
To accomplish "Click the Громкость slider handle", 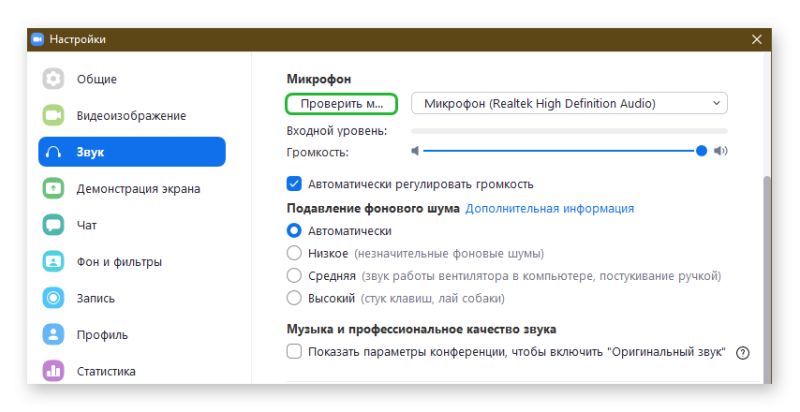I will click(702, 151).
